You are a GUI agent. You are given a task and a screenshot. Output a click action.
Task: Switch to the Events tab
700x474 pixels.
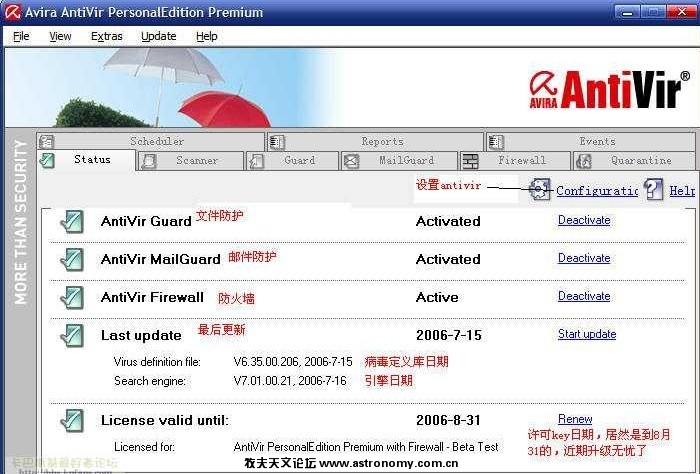click(x=591, y=141)
